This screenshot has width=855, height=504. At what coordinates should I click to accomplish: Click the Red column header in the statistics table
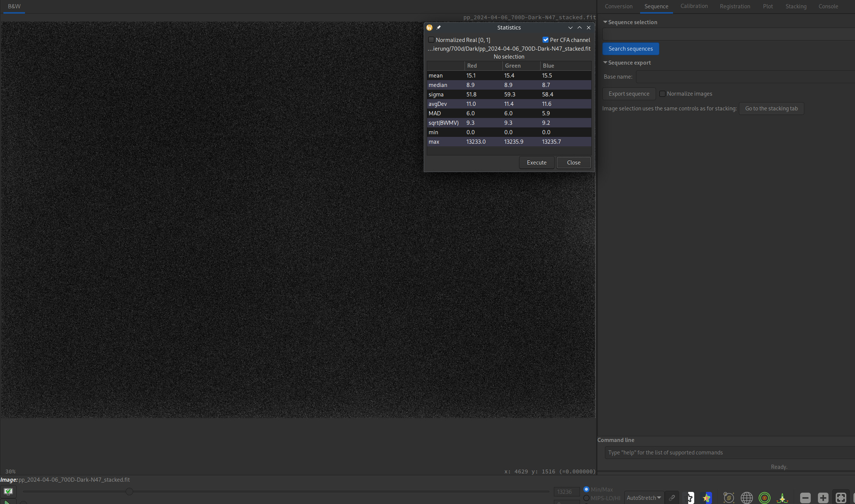point(483,66)
